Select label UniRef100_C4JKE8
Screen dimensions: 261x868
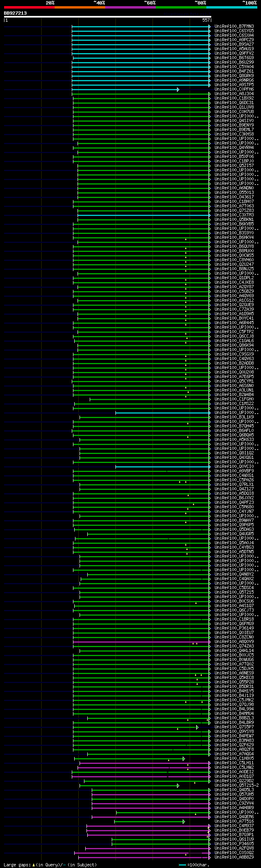coord(234,283)
